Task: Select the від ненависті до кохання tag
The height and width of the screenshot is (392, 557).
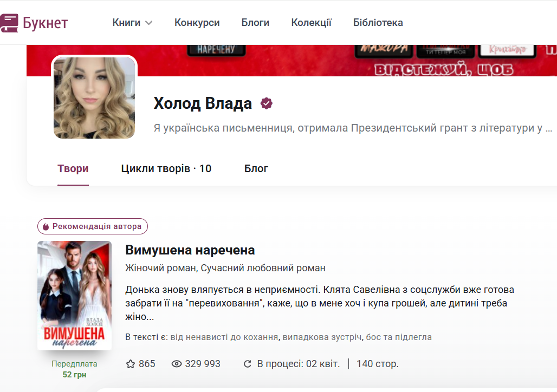Action: pyautogui.click(x=224, y=337)
